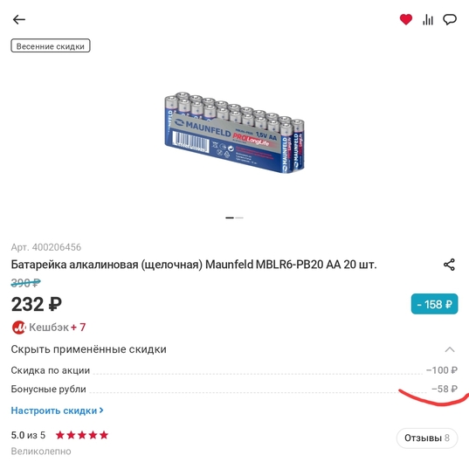469x476 pixels.
Task: Go back with the left arrow
Action: pyautogui.click(x=19, y=20)
